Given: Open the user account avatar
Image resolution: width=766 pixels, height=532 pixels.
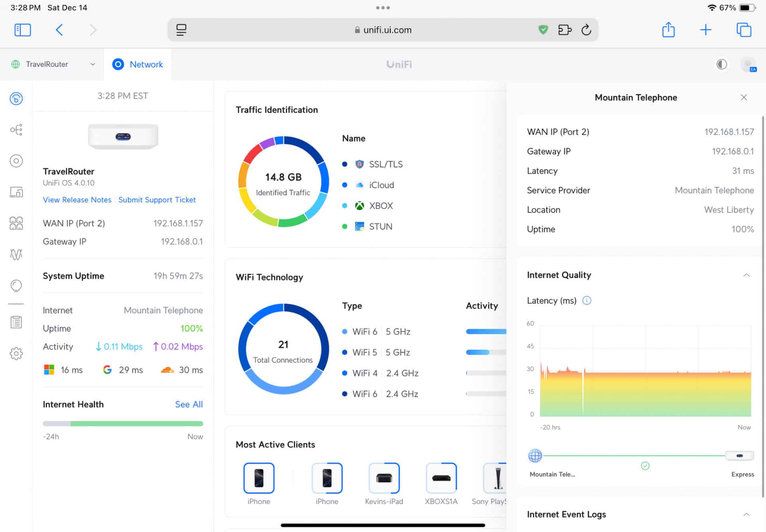Looking at the screenshot, I should tap(748, 64).
